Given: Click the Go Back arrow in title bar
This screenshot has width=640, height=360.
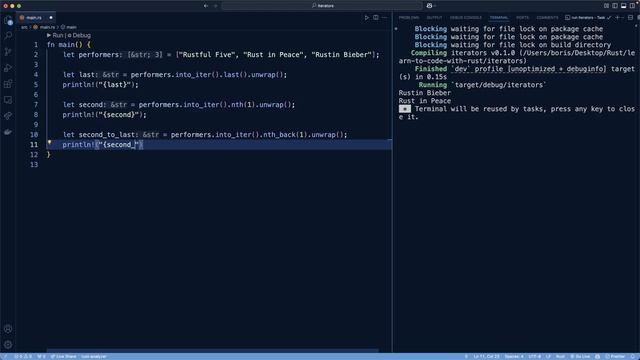Looking at the screenshot, I should [206, 6].
